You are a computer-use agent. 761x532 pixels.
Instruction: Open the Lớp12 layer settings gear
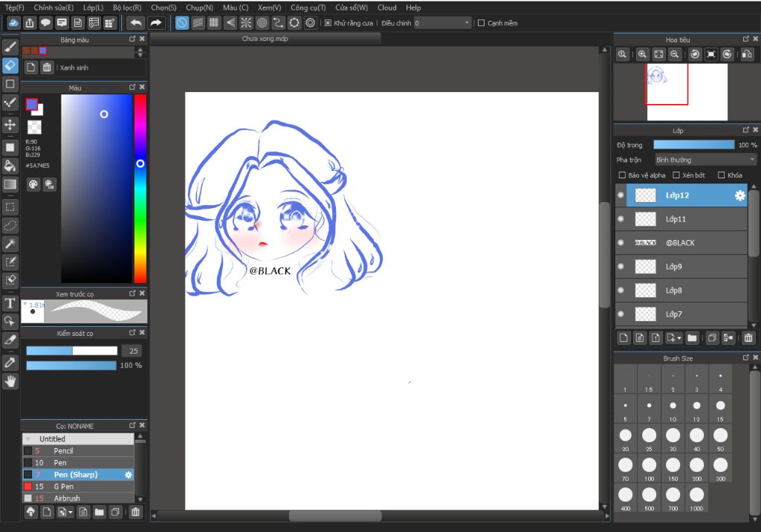point(739,195)
